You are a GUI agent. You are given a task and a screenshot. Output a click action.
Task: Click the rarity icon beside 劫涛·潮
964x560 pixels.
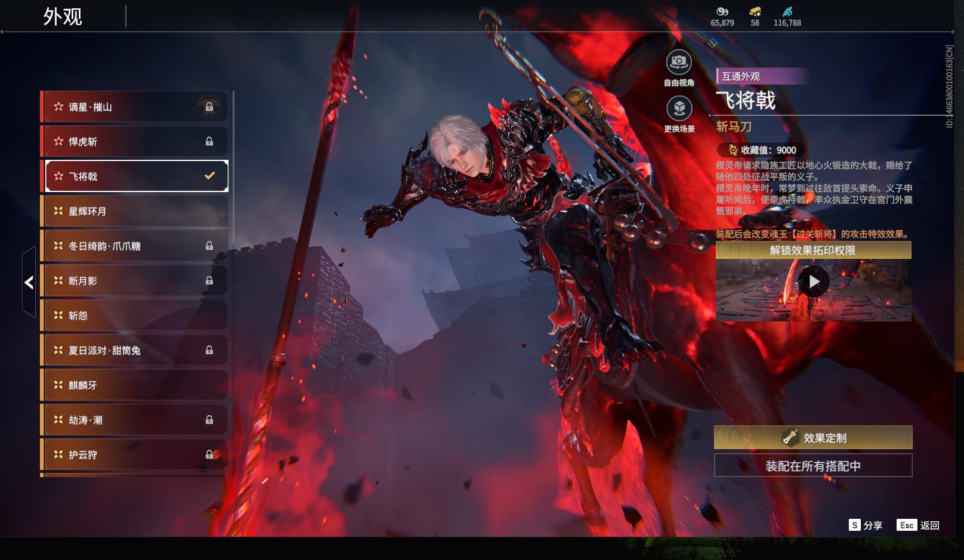pyautogui.click(x=58, y=420)
